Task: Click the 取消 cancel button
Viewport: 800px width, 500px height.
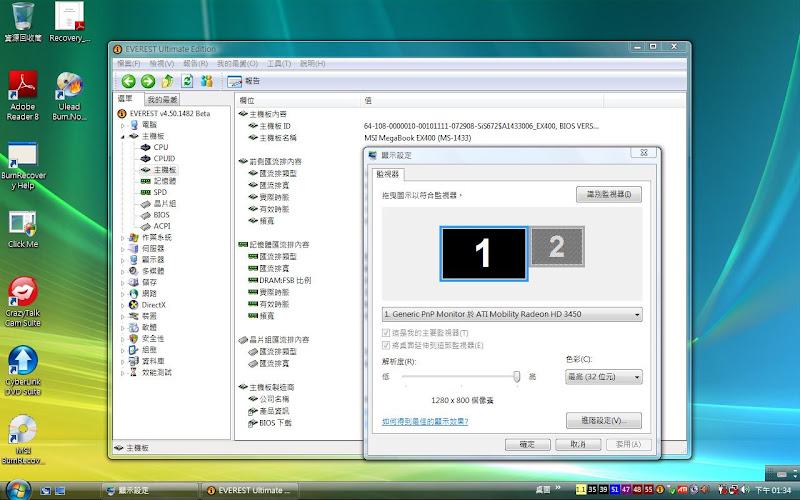Action: coord(578,444)
